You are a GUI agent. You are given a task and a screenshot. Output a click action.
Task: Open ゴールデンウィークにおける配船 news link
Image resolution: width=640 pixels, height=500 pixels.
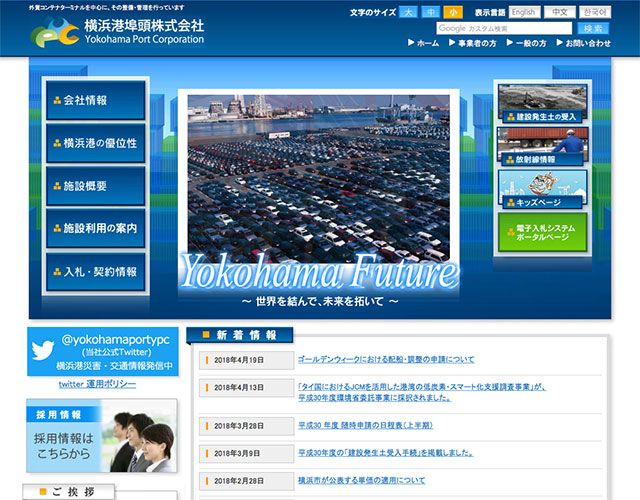pos(386,360)
